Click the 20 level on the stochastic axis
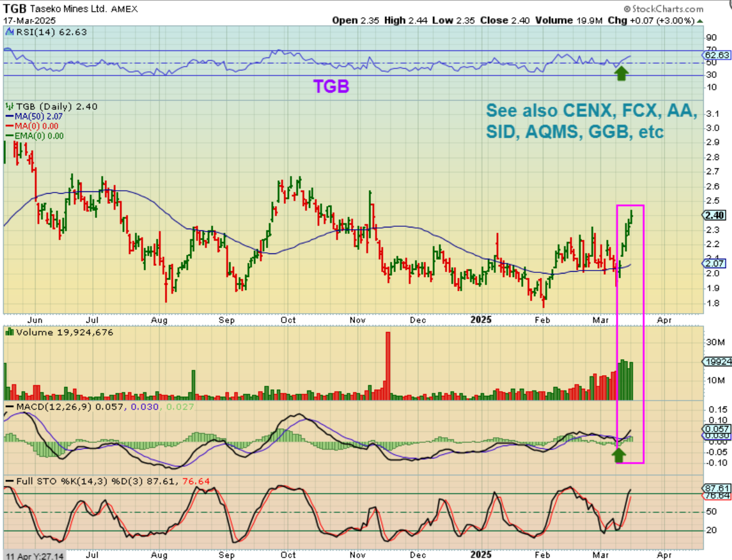This screenshot has width=732, height=560. tap(711, 530)
